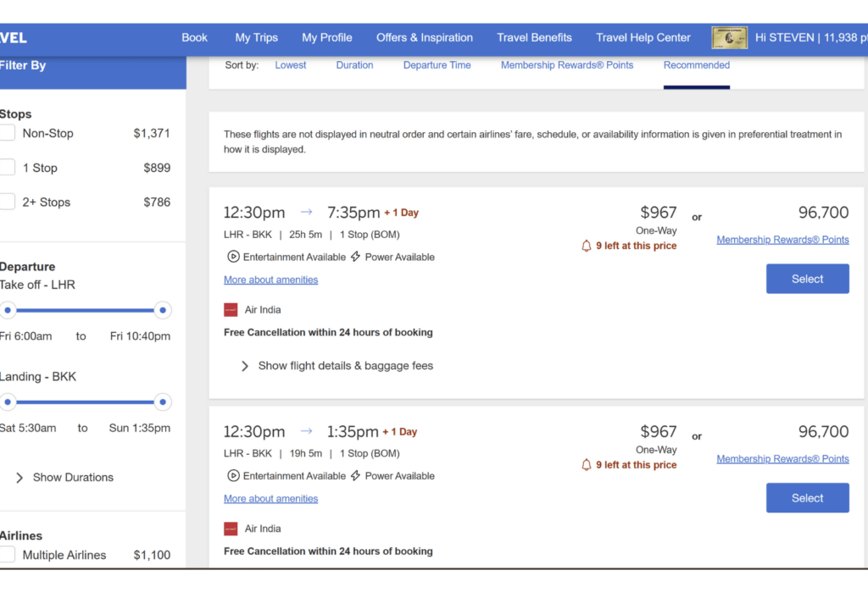This screenshot has width=868, height=593.
Task: Check the 1 Stop filter box
Action: 7,168
